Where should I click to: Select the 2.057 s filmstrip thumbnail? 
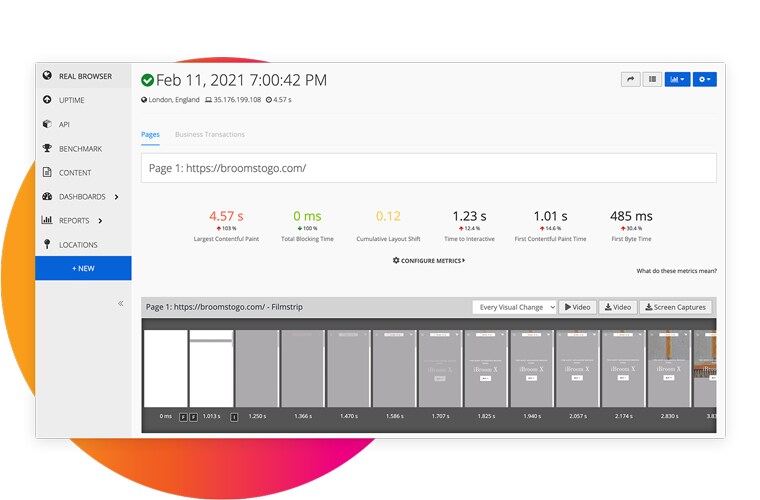(x=578, y=368)
